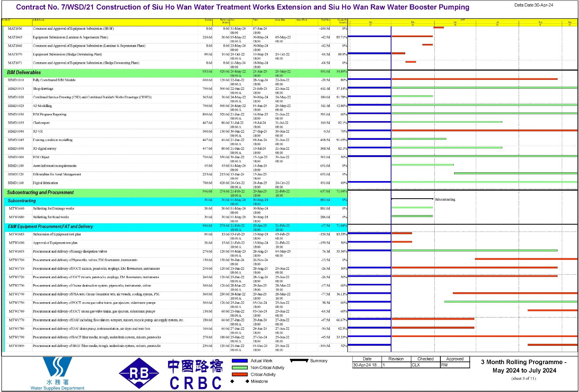Click the CRBC Chinese characters logo
The height and width of the screenshot is (392, 579).
tap(195, 366)
